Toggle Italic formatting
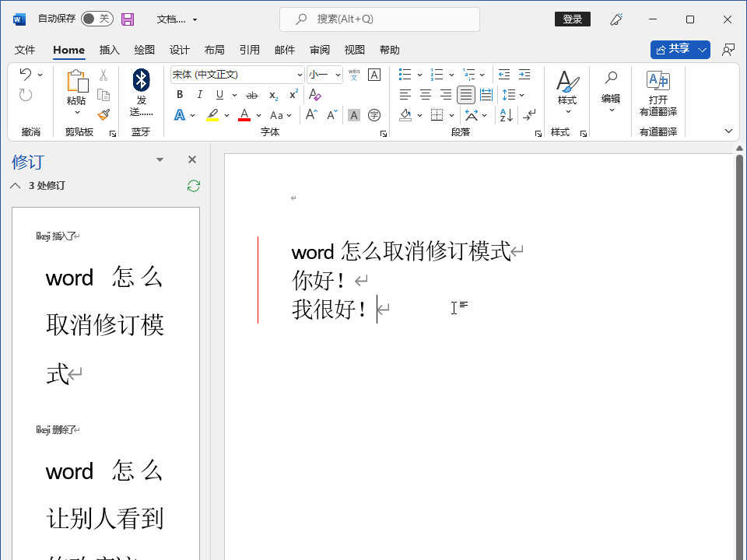 [200, 95]
